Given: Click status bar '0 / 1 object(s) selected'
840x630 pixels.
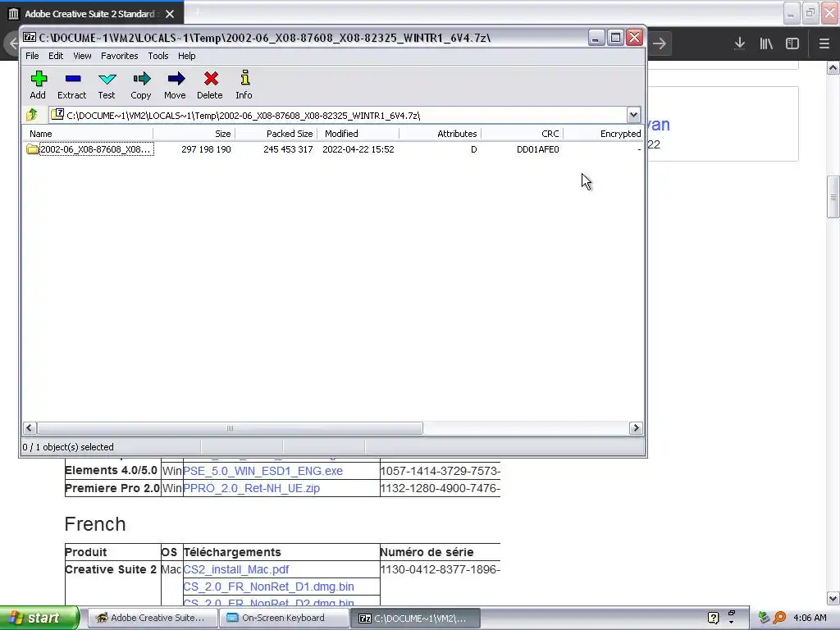Looking at the screenshot, I should [x=68, y=447].
